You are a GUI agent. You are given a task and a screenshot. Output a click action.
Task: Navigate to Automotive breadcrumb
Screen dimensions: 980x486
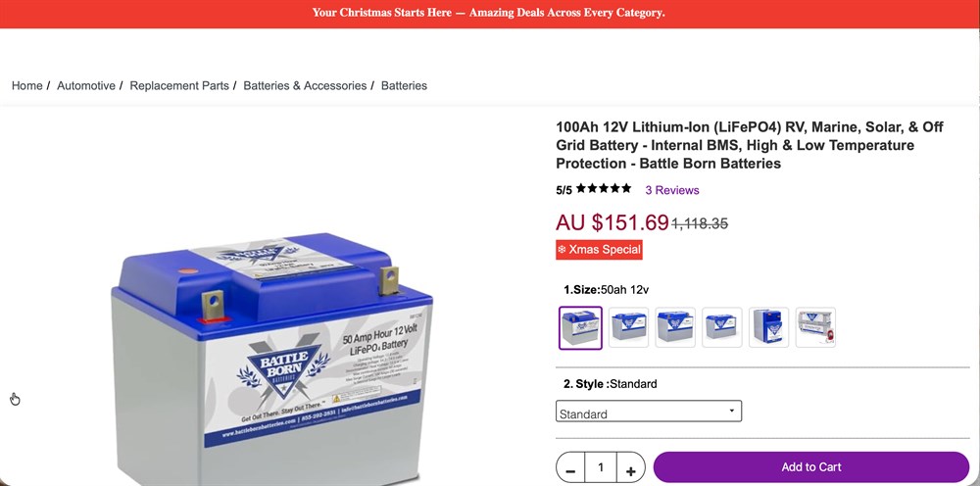coord(86,86)
